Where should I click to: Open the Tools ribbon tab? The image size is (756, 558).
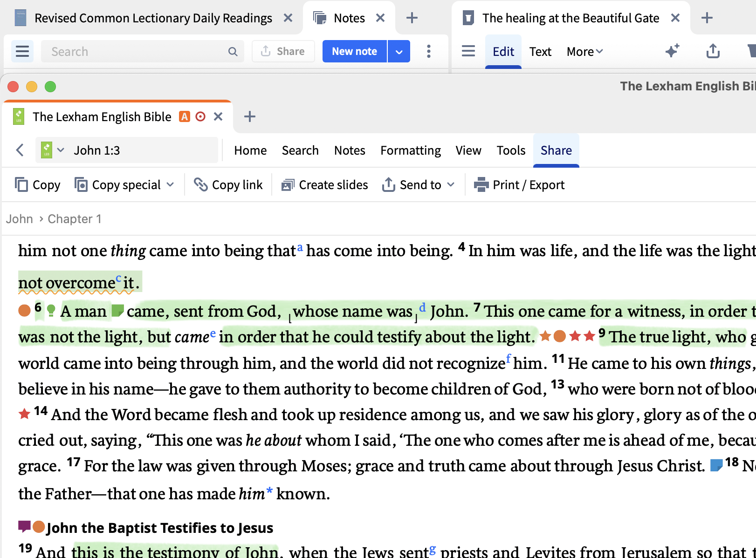510,150
